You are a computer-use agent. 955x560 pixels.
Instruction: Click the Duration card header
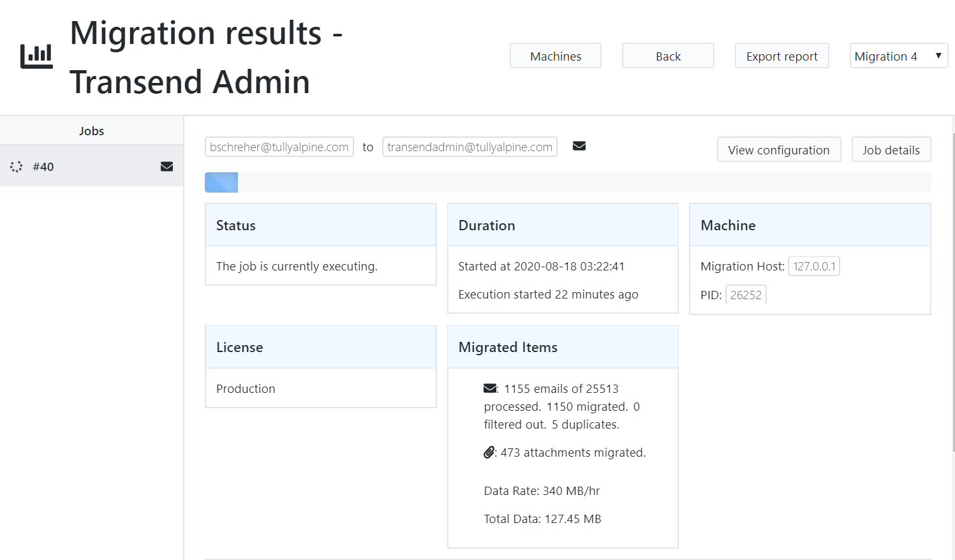563,225
